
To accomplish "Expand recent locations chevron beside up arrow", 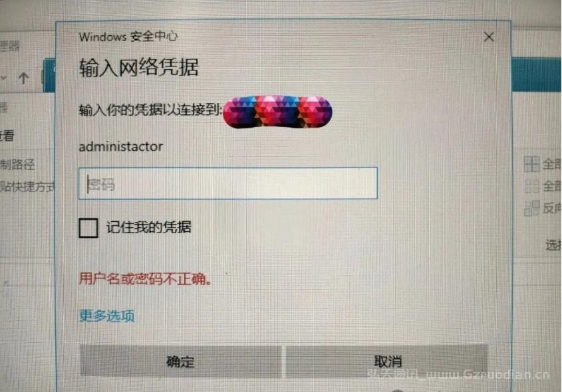I will point(3,78).
